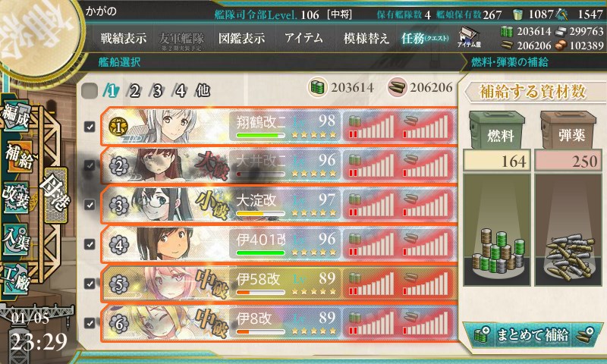Toggle the checkbox next to 伊58改
This screenshot has width=607, height=364.
pyautogui.click(x=90, y=284)
